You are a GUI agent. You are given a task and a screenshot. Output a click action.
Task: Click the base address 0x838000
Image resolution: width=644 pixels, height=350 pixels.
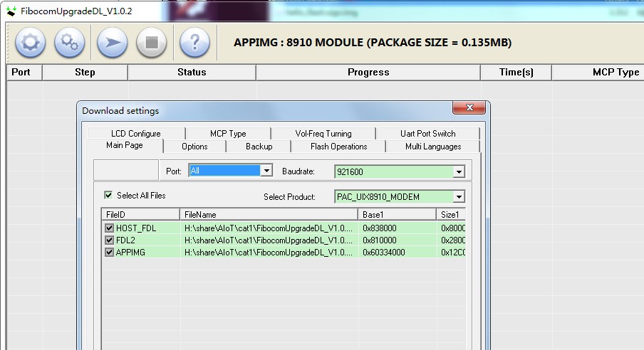pos(380,228)
